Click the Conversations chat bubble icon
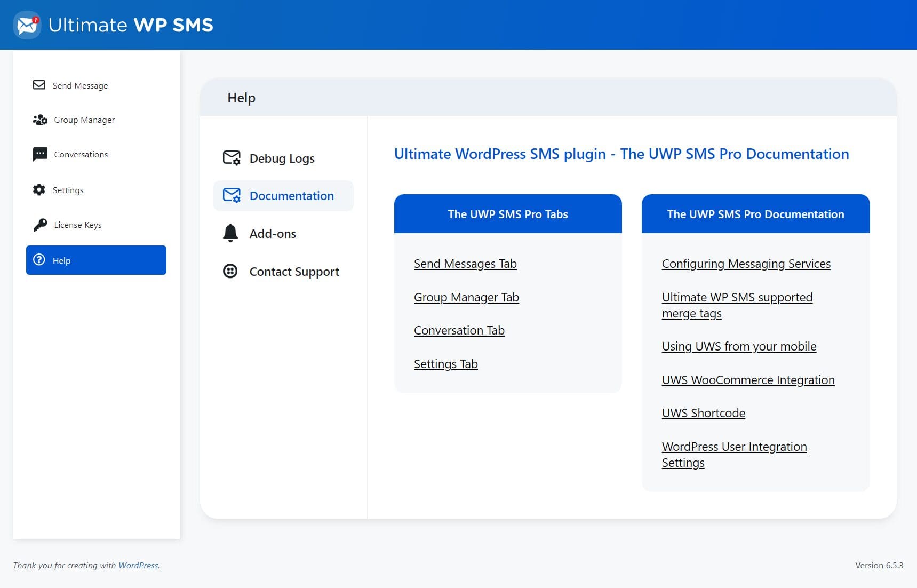Image resolution: width=917 pixels, height=588 pixels. tap(40, 154)
